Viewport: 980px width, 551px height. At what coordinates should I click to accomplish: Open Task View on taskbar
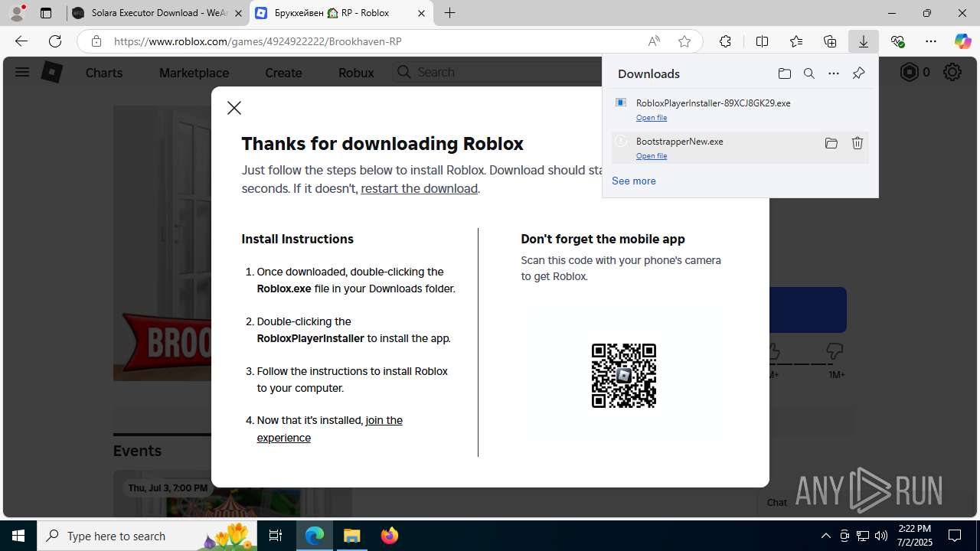click(x=276, y=536)
